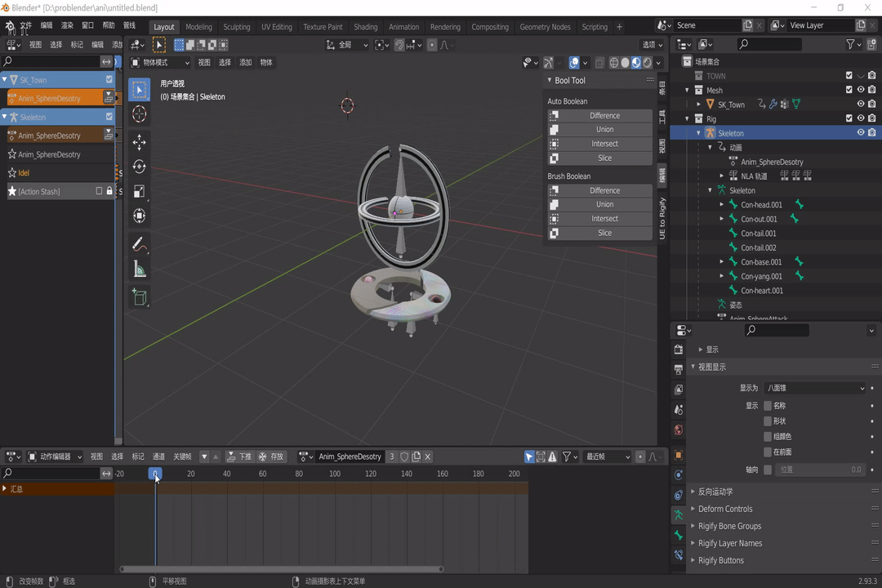Open the Nearest Frame snapping dropdown
Image resolution: width=882 pixels, height=588 pixels.
(607, 457)
